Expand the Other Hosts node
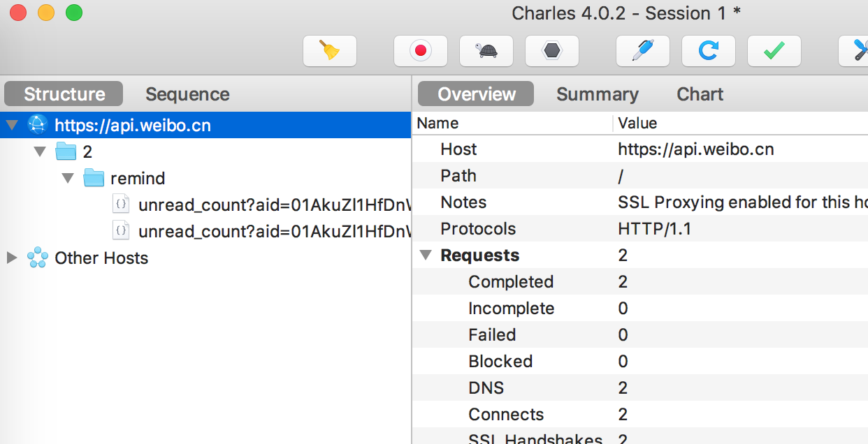 tap(12, 258)
